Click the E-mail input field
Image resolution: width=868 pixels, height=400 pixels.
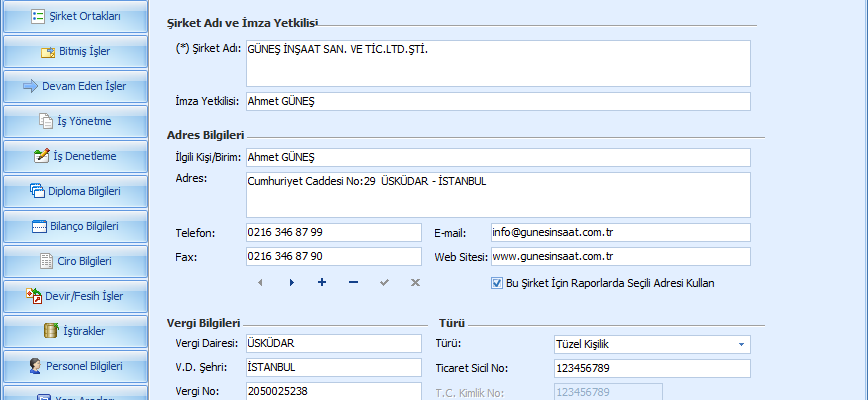point(620,233)
